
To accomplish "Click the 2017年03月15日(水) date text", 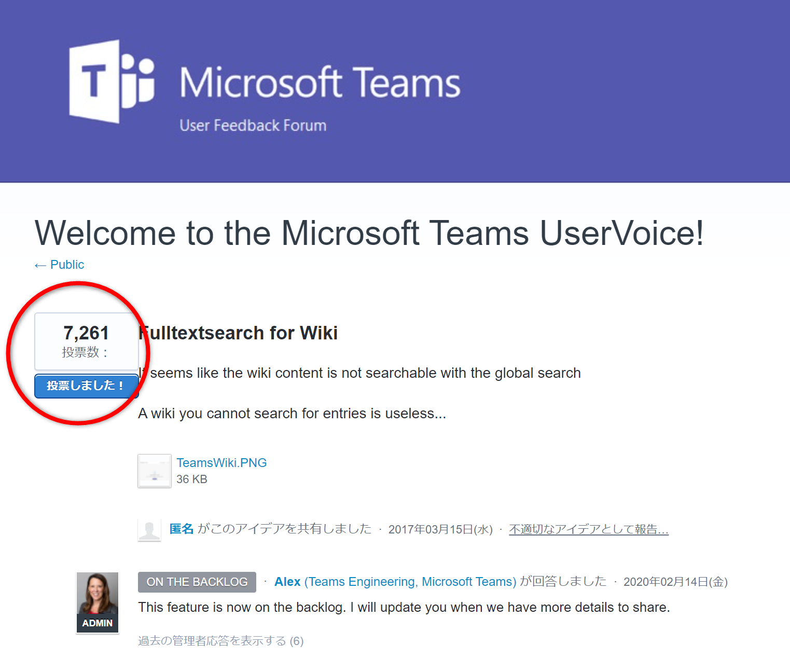I will pos(440,529).
